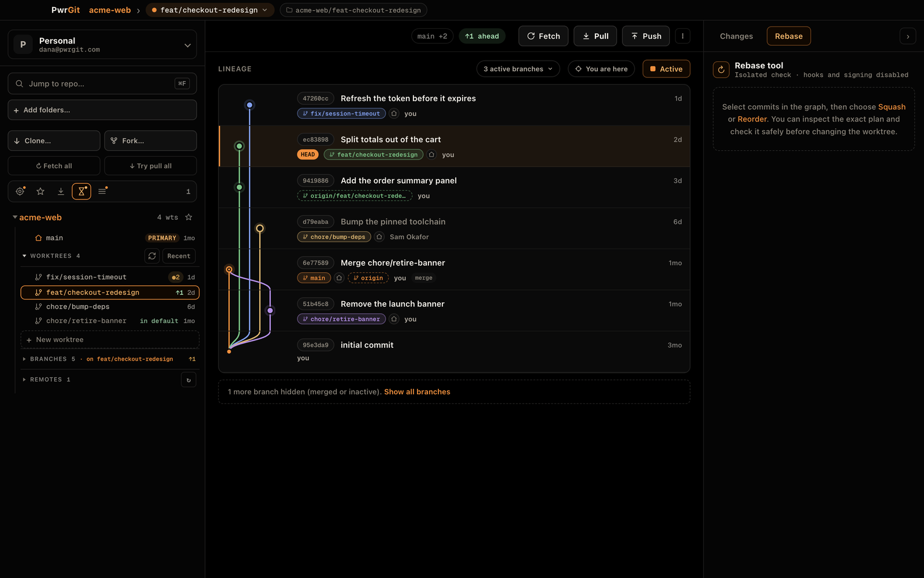Image resolution: width=924 pixels, height=578 pixels.
Task: Click the download filter icon in sidebar
Action: pyautogui.click(x=61, y=191)
